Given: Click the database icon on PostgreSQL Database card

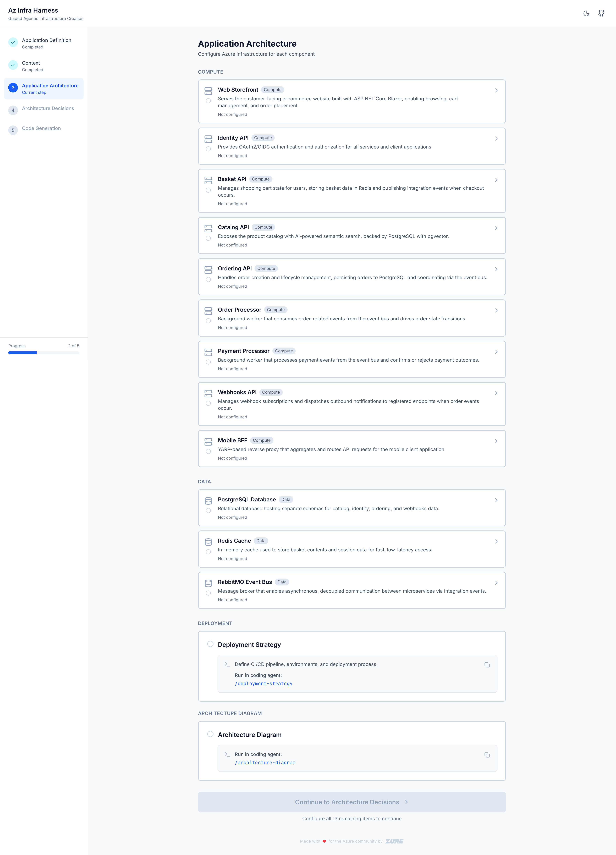Looking at the screenshot, I should (x=208, y=501).
